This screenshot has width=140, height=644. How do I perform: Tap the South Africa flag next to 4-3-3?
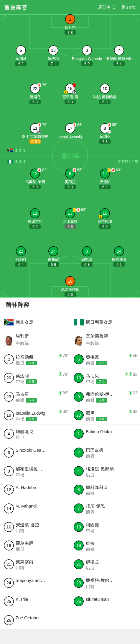coord(10,151)
